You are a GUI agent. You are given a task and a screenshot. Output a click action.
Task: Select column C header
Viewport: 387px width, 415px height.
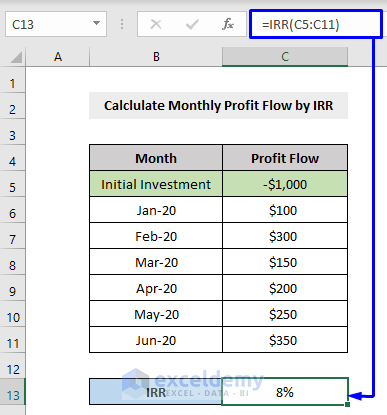(x=285, y=57)
